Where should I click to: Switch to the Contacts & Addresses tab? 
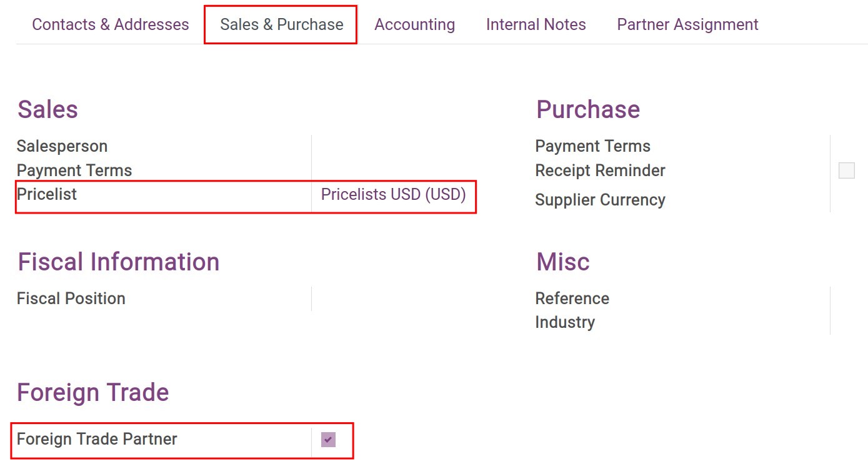(111, 24)
